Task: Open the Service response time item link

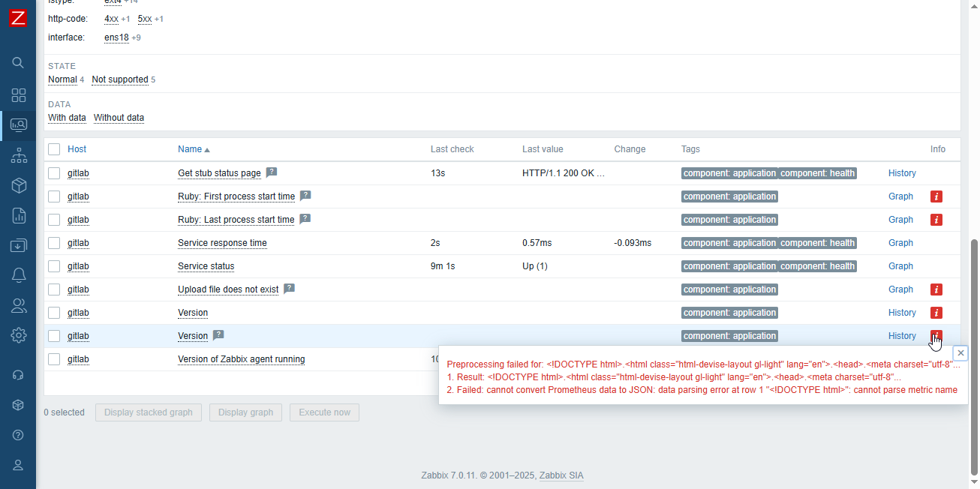Action: [x=222, y=243]
